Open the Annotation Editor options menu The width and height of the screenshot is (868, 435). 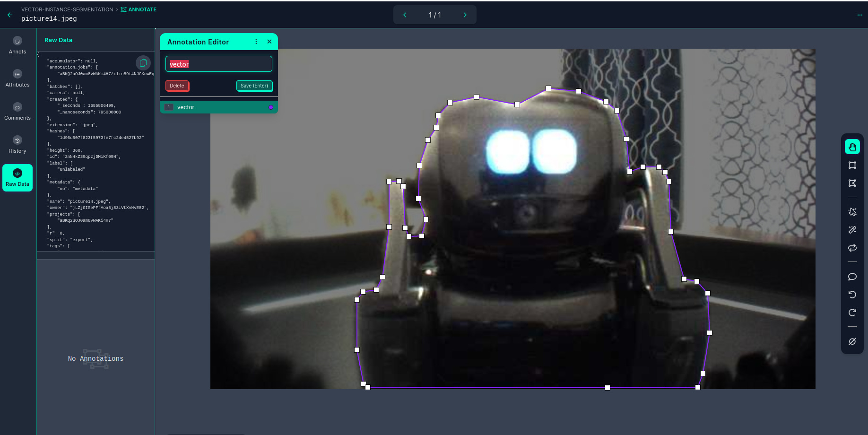(256, 42)
